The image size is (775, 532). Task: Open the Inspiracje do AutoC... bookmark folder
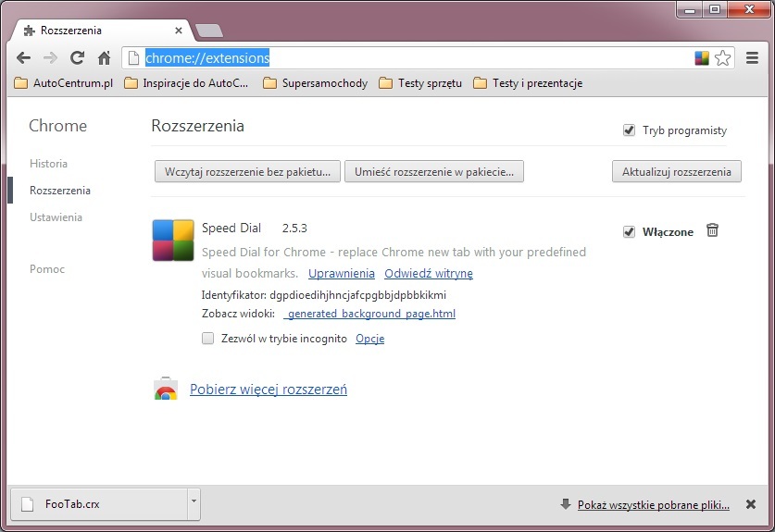pos(186,83)
